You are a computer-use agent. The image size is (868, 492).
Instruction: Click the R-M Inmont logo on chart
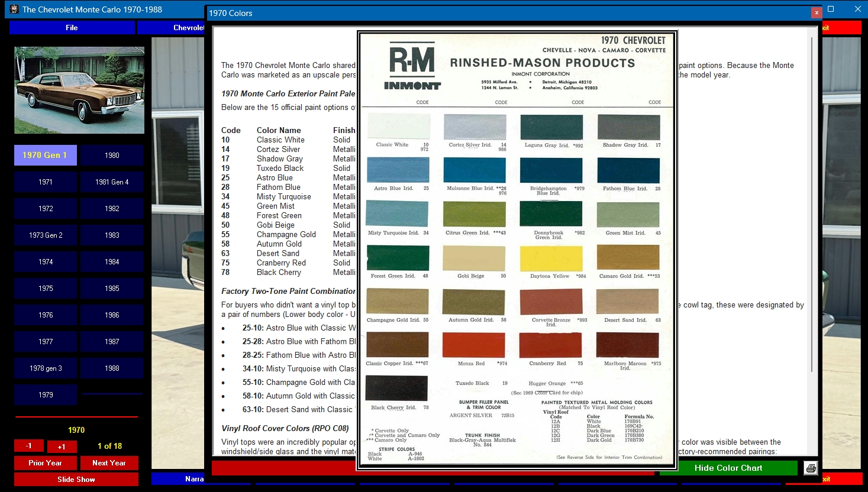pyautogui.click(x=412, y=65)
